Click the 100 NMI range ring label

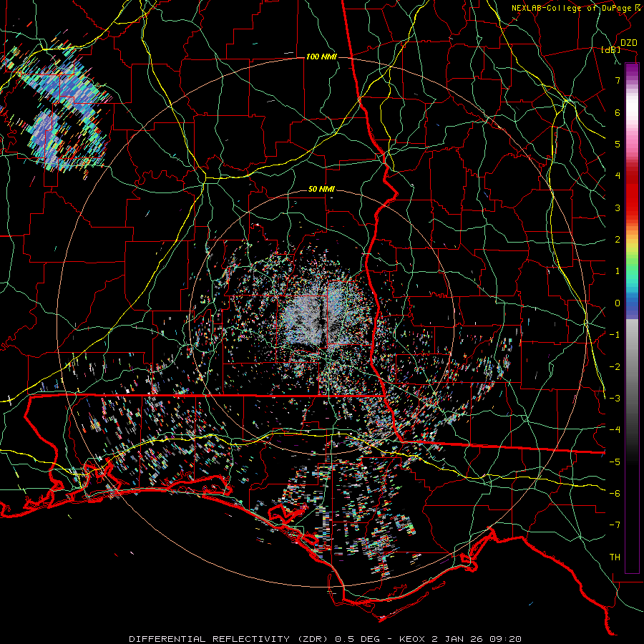321,57
